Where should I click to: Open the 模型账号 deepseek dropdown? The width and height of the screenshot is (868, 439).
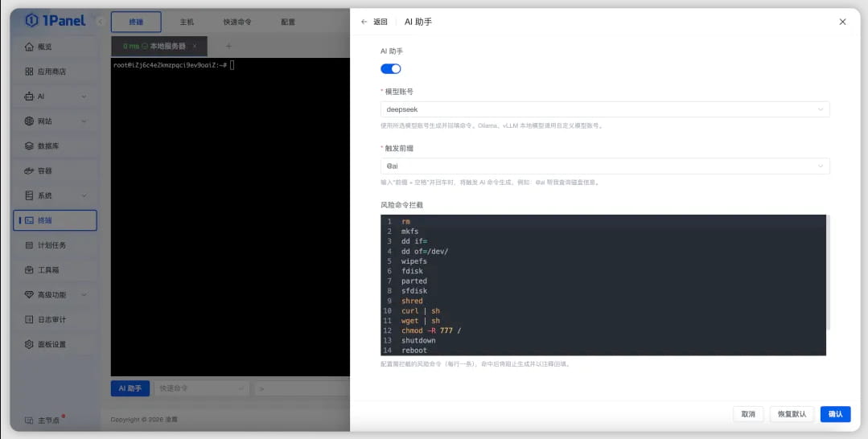604,109
